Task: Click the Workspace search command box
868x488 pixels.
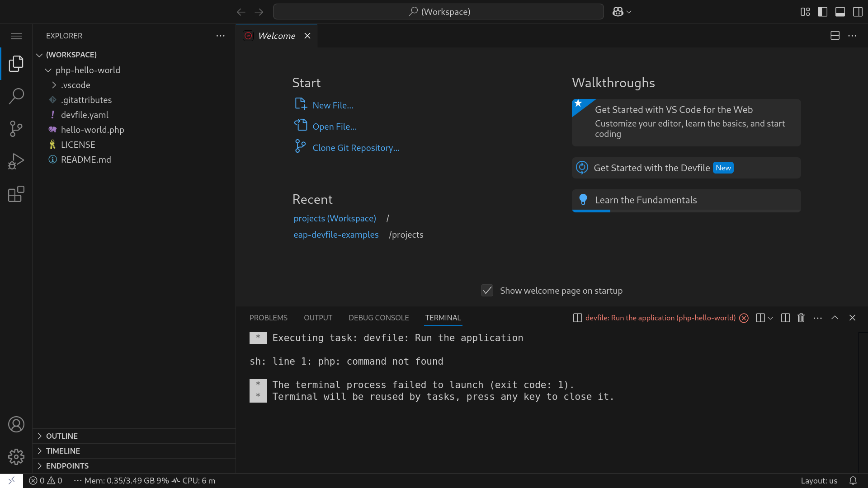Action: (438, 12)
